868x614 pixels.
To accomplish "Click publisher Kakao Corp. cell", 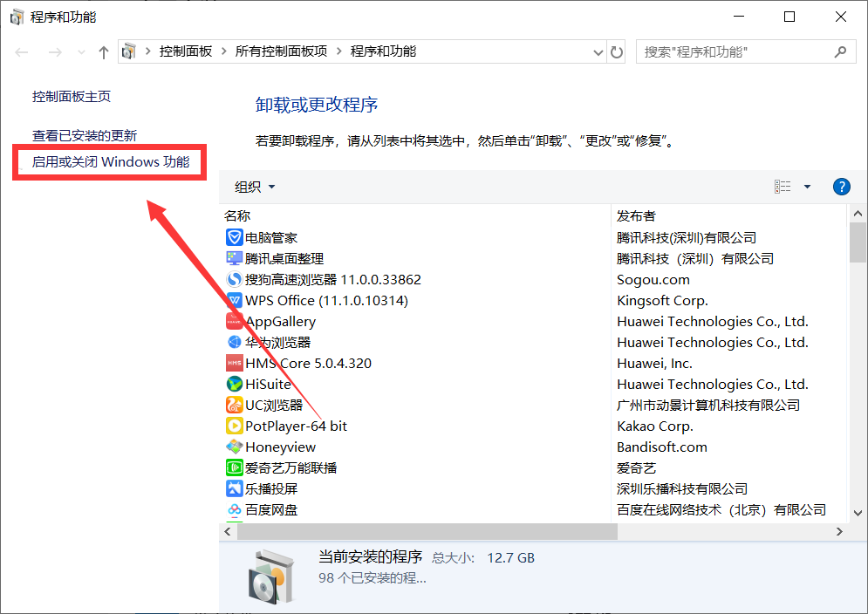I will click(x=655, y=426).
